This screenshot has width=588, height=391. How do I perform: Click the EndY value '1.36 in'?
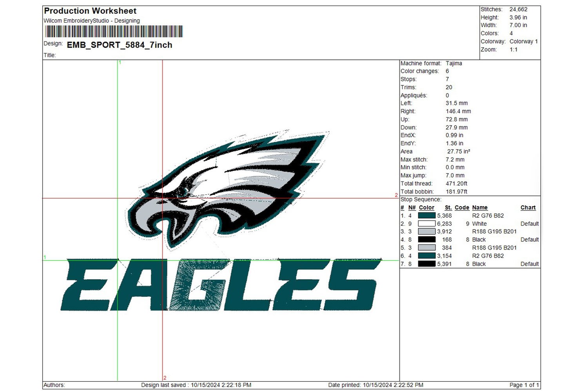(x=454, y=143)
